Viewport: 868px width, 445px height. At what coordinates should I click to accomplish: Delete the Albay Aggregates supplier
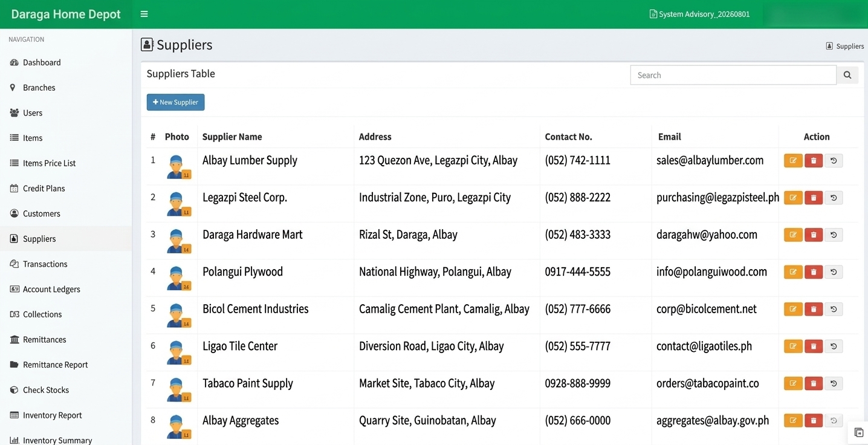point(814,420)
